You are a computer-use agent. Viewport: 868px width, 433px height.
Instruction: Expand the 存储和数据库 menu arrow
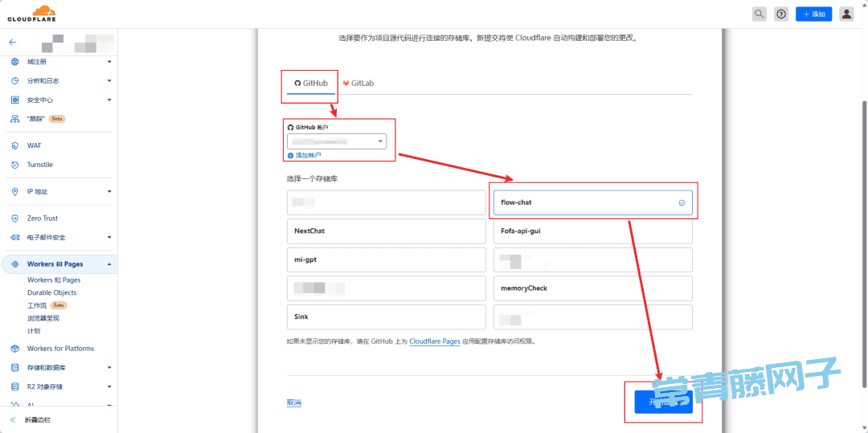click(109, 367)
